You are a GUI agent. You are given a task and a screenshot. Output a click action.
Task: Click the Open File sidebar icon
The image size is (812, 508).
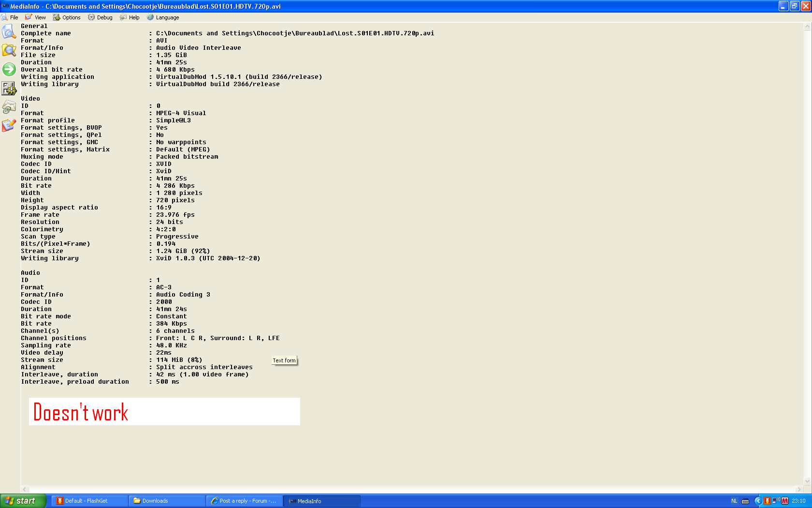tap(9, 32)
